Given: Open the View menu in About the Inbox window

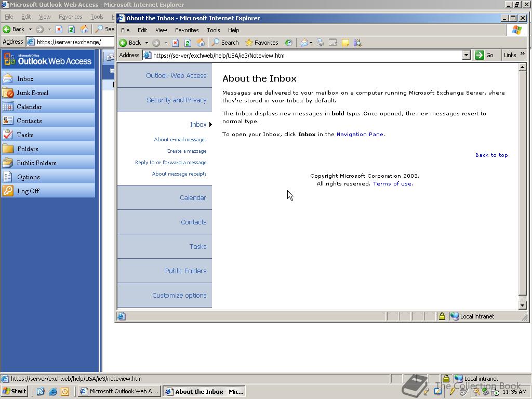Looking at the screenshot, I should [x=161, y=30].
